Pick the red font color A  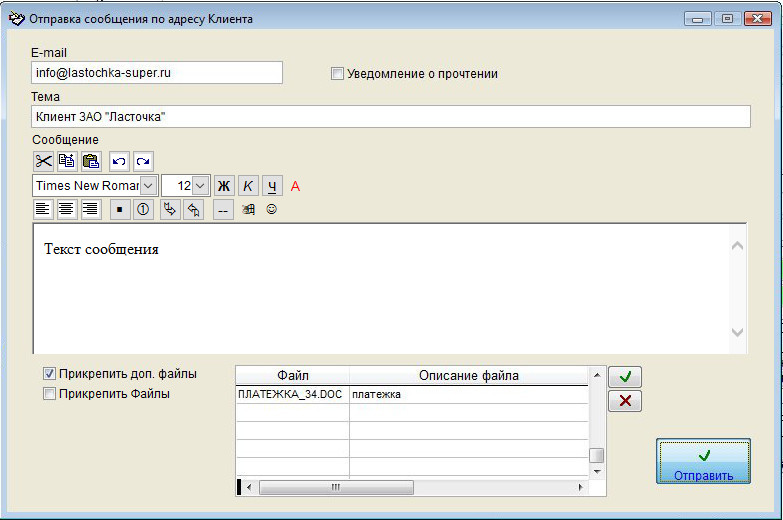tap(295, 186)
